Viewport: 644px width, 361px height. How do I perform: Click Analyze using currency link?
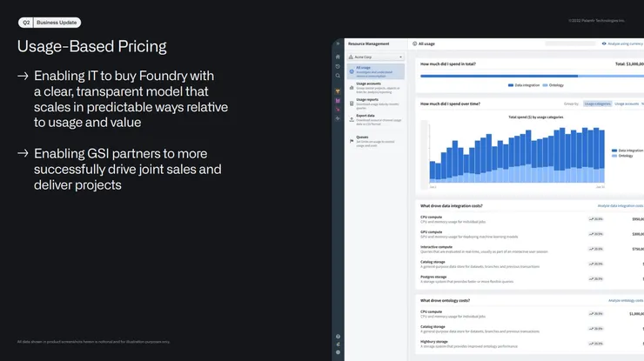622,43
